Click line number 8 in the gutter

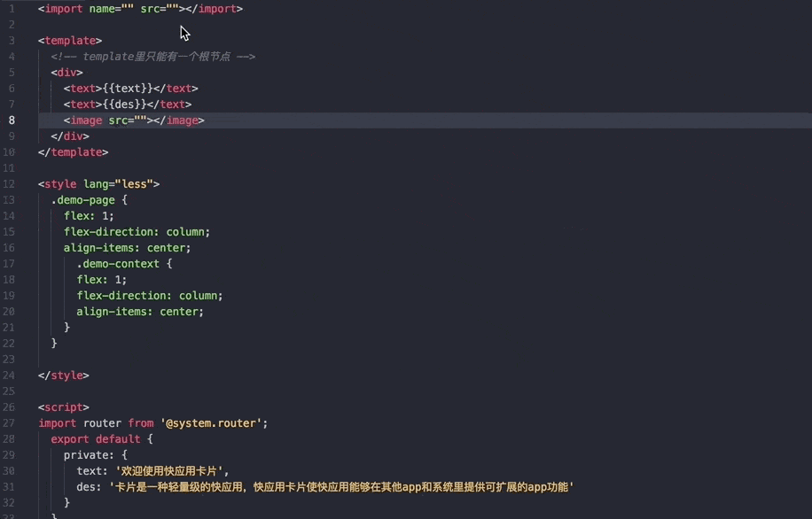click(12, 120)
